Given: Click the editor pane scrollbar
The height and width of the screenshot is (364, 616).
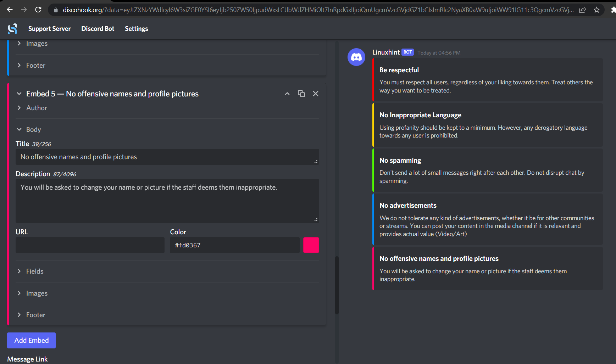Looking at the screenshot, I should click(x=337, y=285).
